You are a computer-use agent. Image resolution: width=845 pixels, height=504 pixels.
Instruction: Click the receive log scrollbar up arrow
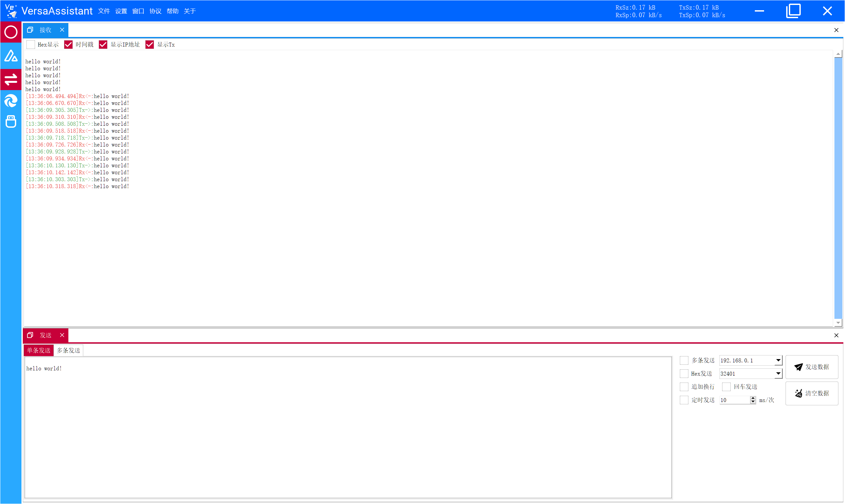tap(838, 54)
